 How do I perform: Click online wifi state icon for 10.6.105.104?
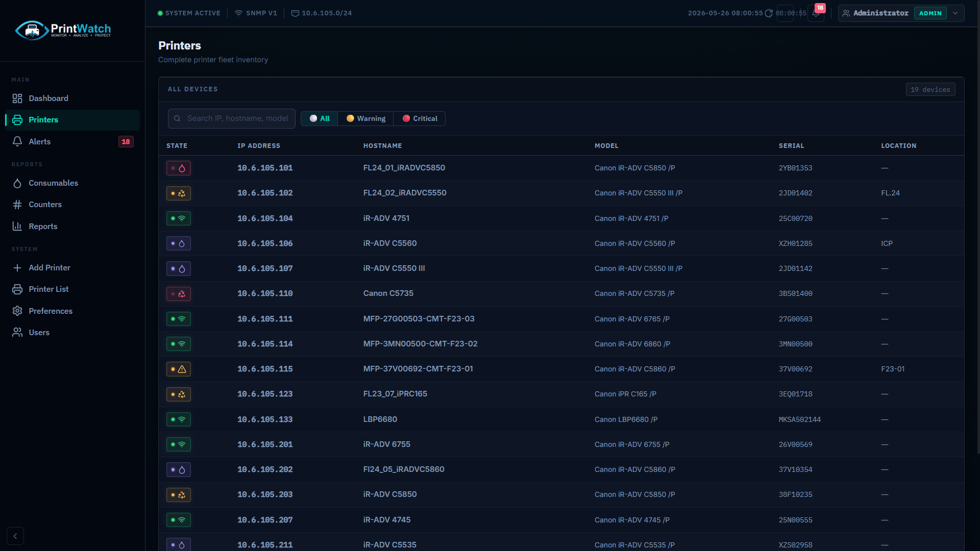179,218
